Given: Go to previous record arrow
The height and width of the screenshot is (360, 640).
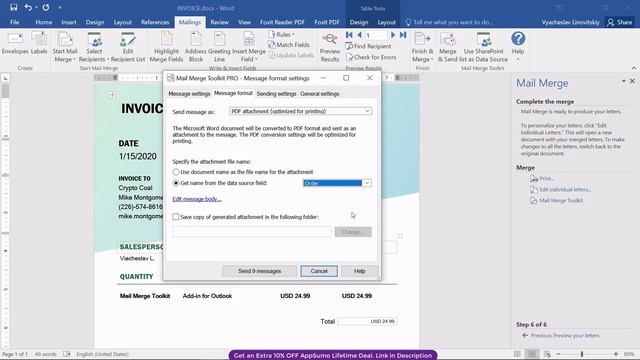Looking at the screenshot, I should click(x=359, y=35).
